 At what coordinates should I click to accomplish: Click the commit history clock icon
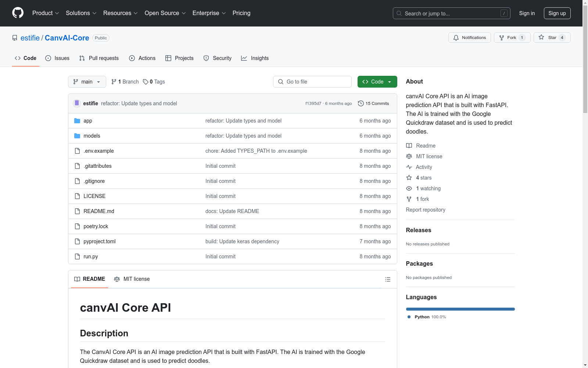[x=361, y=103]
